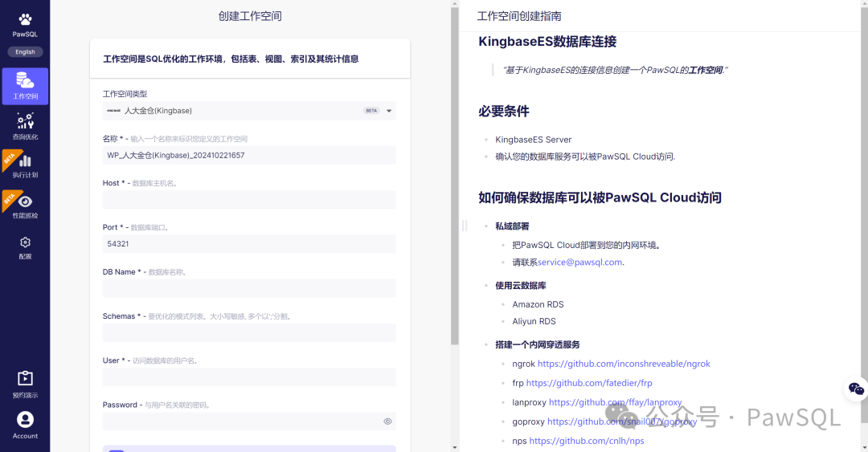Click the Password input field
Screen dimensions: 868x452
coord(249,421)
